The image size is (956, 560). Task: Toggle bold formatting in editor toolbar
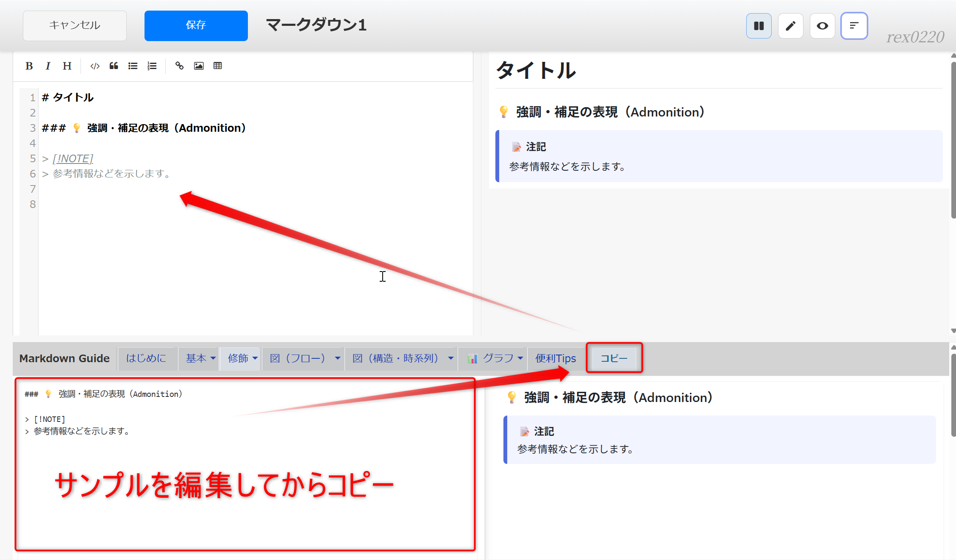[29, 66]
